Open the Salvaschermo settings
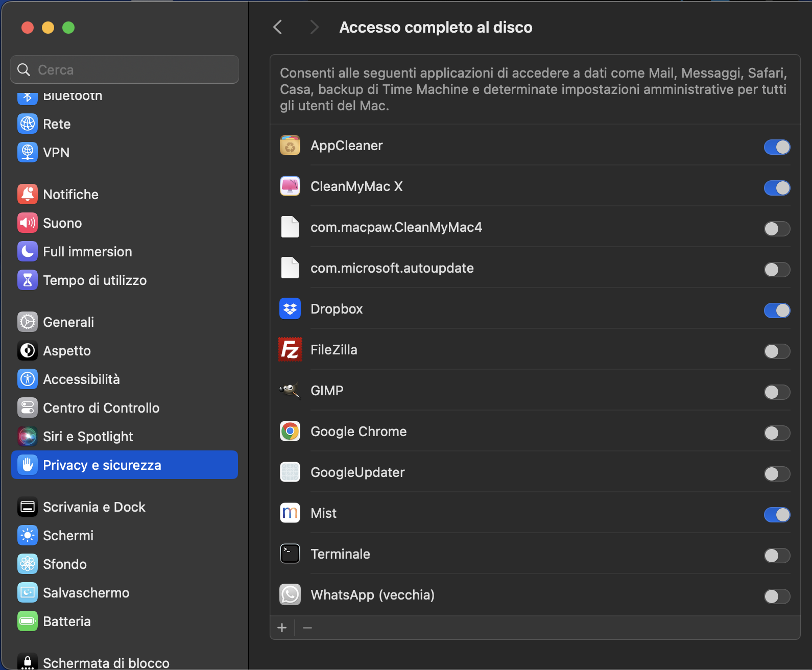This screenshot has height=670, width=812. [x=125, y=592]
